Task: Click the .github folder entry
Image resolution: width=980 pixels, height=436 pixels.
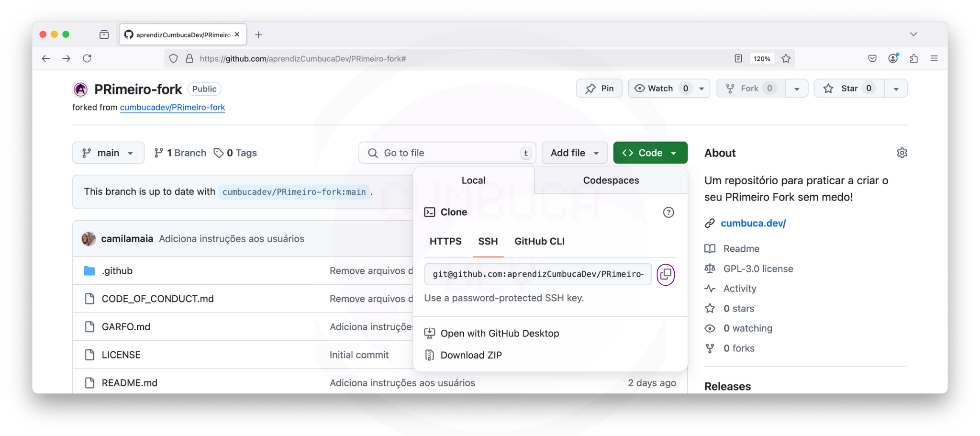Action: point(117,271)
